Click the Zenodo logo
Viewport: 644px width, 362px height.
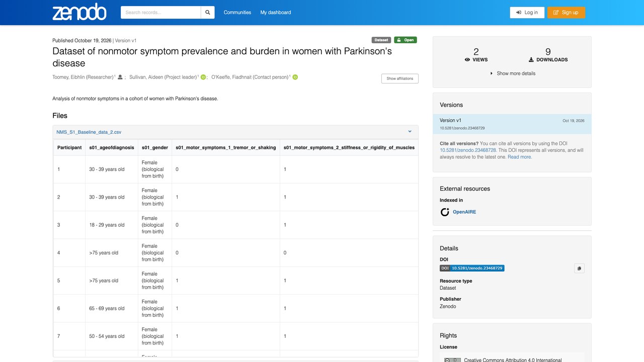[79, 12]
